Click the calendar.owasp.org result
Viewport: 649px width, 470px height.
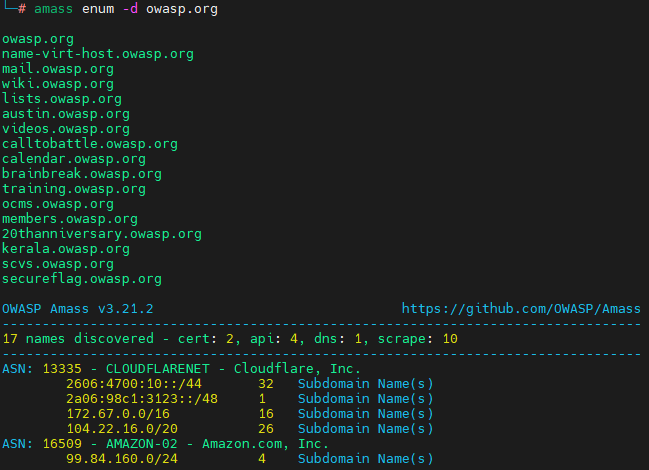pos(73,159)
